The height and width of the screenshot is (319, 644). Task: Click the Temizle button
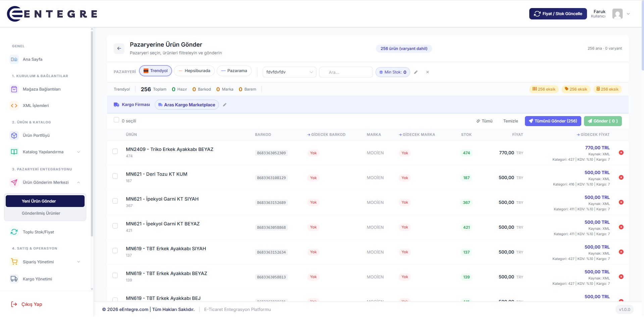click(x=510, y=121)
